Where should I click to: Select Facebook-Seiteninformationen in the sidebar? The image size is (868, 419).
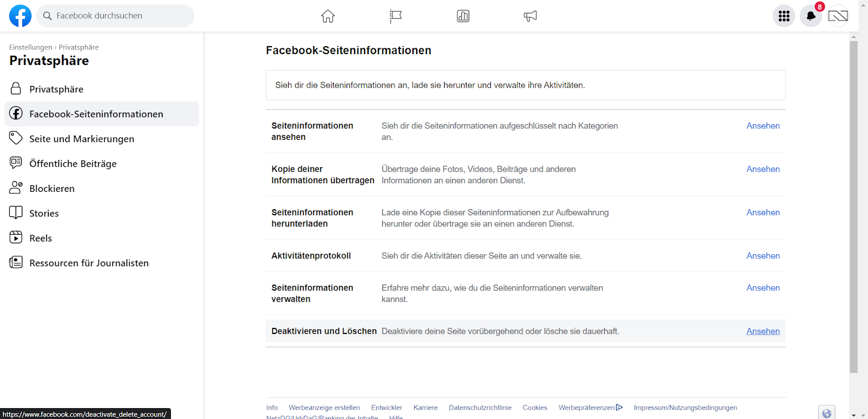(102, 114)
